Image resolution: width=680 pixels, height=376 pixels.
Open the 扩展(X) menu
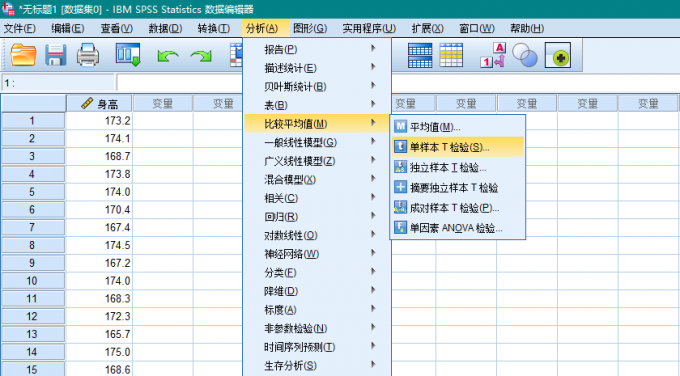tap(428, 28)
